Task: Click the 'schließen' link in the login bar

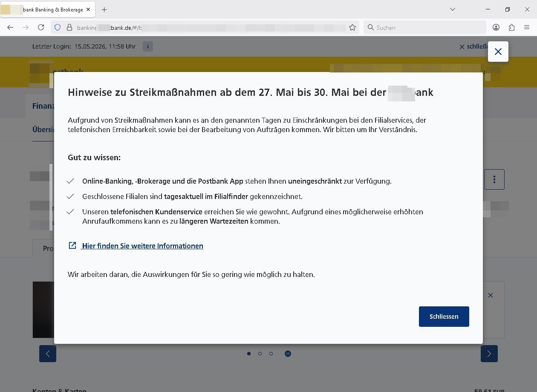Action: pos(473,46)
